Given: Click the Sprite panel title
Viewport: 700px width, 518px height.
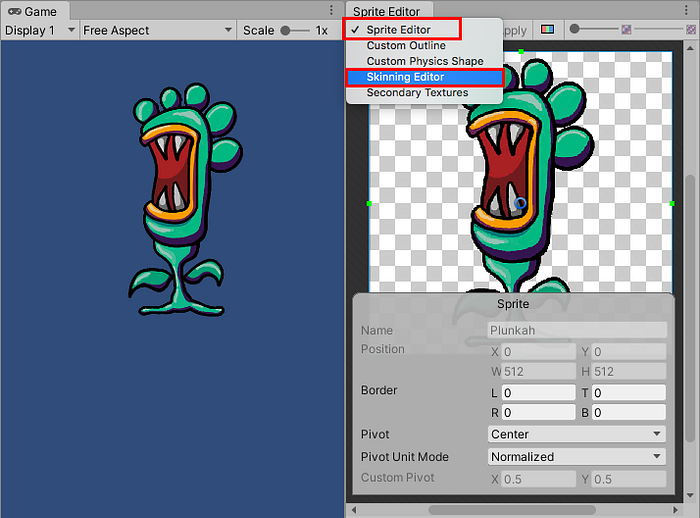Looking at the screenshot, I should (513, 304).
